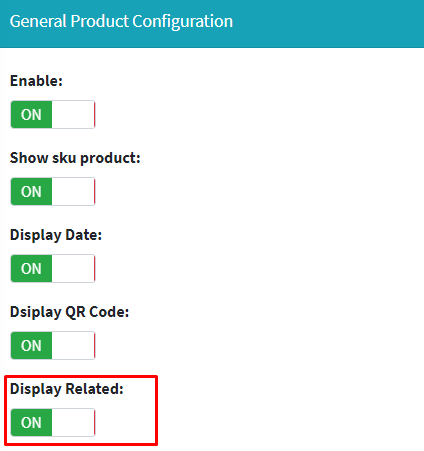Disable the Display Date toggle
The width and height of the screenshot is (424, 451).
[53, 268]
